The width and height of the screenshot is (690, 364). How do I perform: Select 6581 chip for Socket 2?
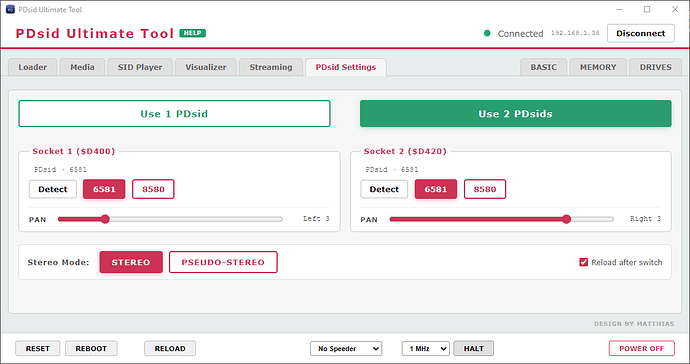tap(436, 189)
